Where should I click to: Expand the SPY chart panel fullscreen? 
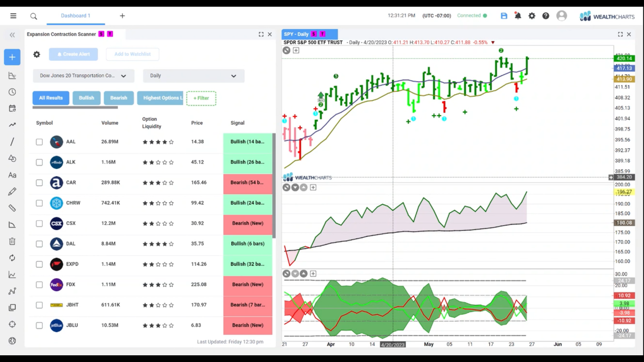tap(620, 34)
